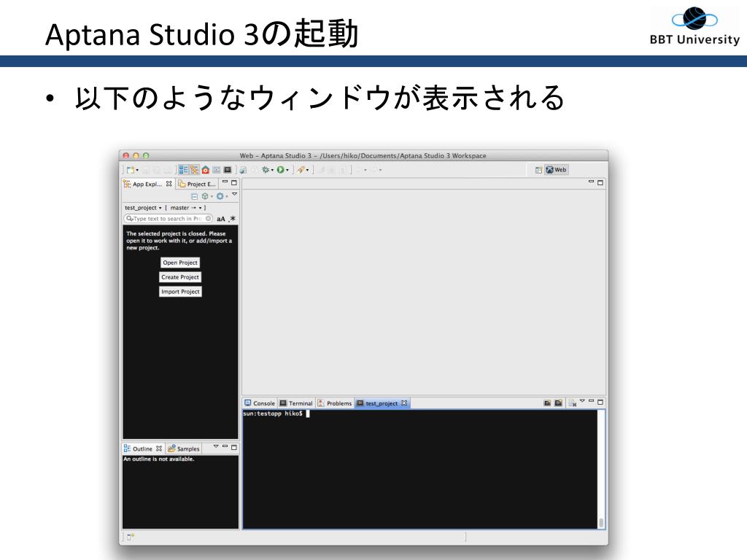
Task: Expand the Run configurations dropdown arrow
Action: point(287,171)
